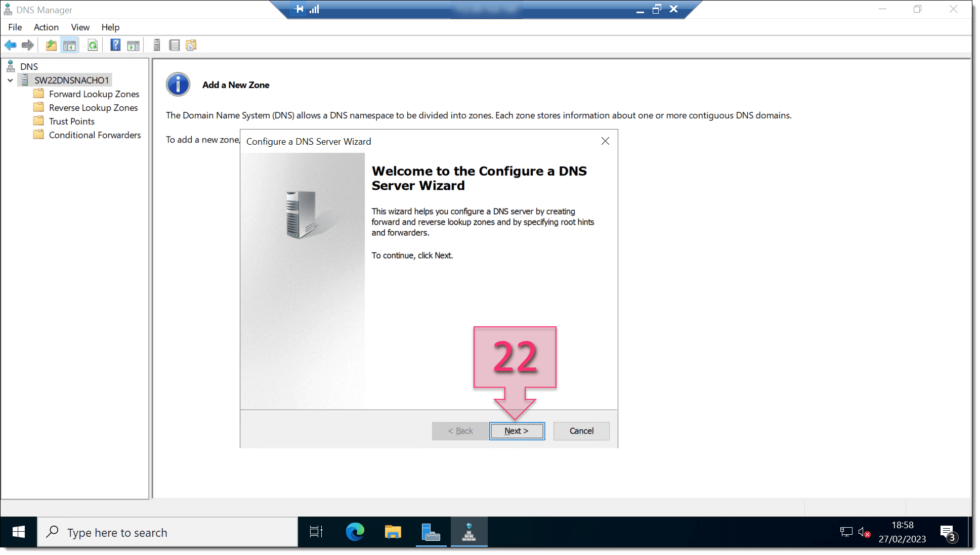Viewport: 980px width, 555px height.
Task: Click Cancel to dismiss the DNS wizard
Action: pyautogui.click(x=581, y=431)
